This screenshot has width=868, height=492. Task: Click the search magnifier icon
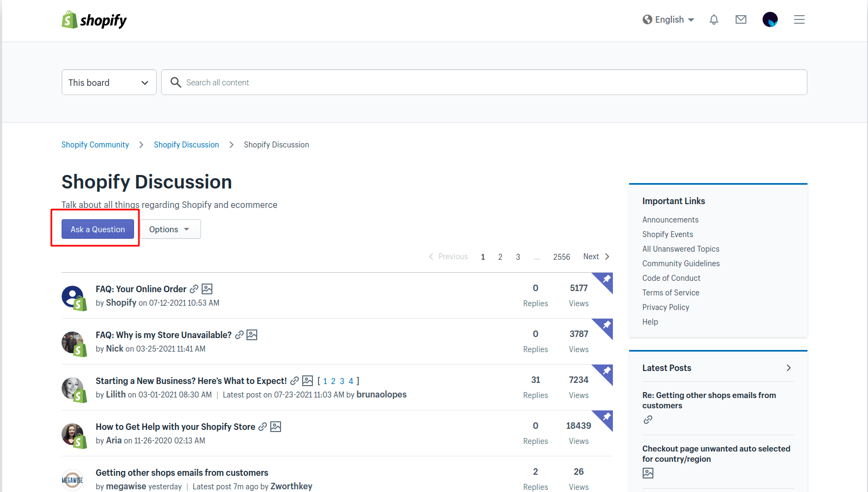coord(176,83)
